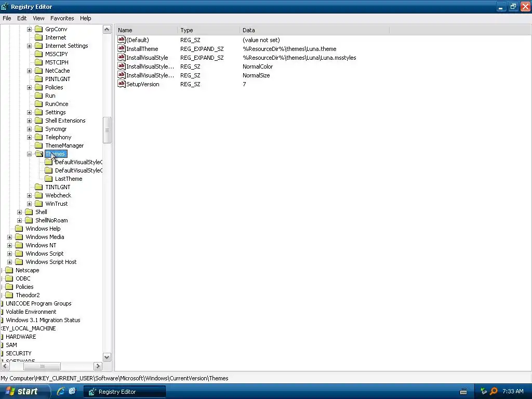Click the tree horizontal scroll left arrow
532x399 pixels.
5,366
